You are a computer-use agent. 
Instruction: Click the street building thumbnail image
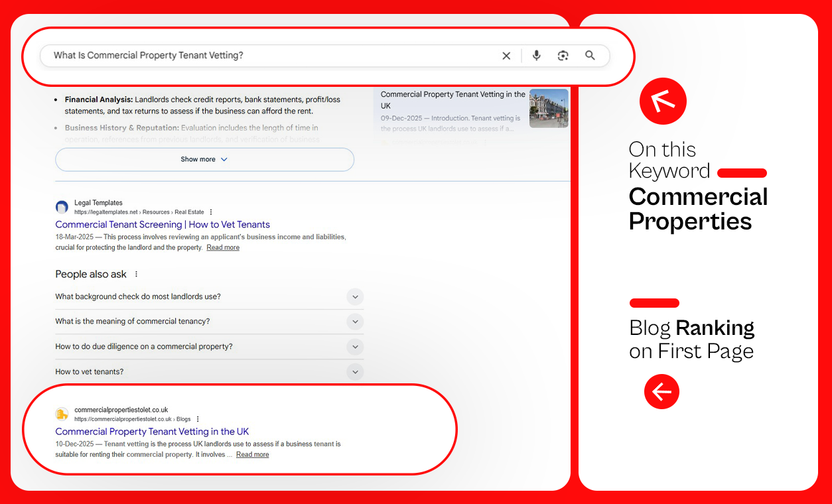[x=549, y=108]
